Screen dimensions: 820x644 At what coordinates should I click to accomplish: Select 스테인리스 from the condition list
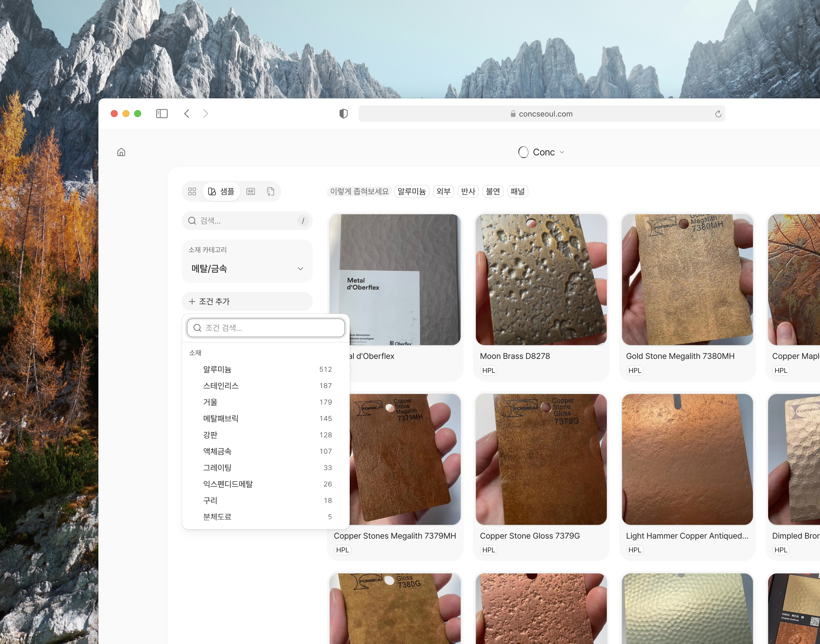(266, 386)
